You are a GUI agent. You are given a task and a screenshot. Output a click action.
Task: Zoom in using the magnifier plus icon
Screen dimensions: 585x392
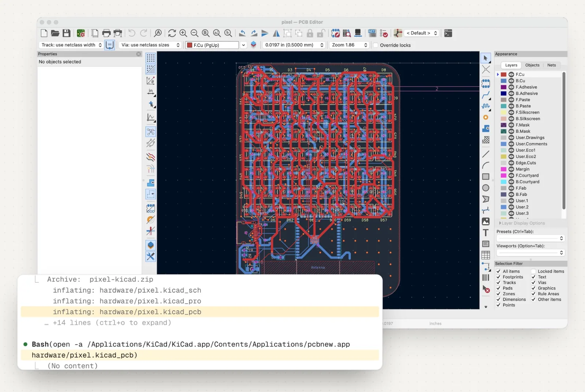tap(183, 33)
